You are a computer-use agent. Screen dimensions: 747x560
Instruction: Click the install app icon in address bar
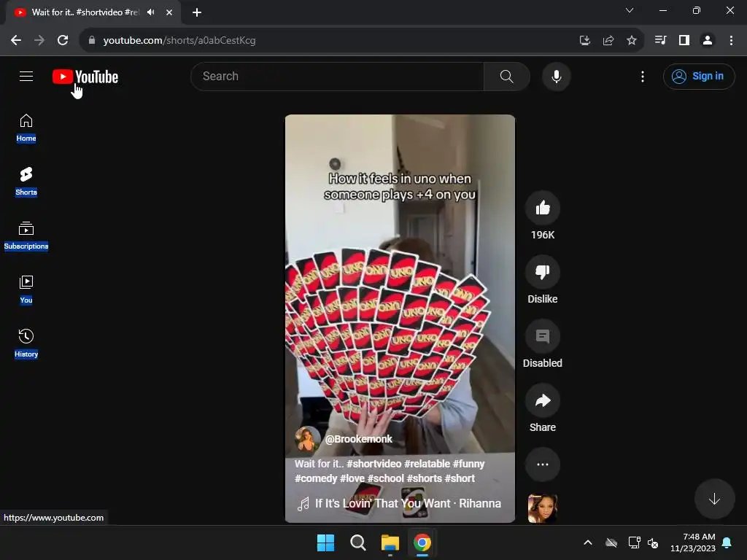(584, 41)
